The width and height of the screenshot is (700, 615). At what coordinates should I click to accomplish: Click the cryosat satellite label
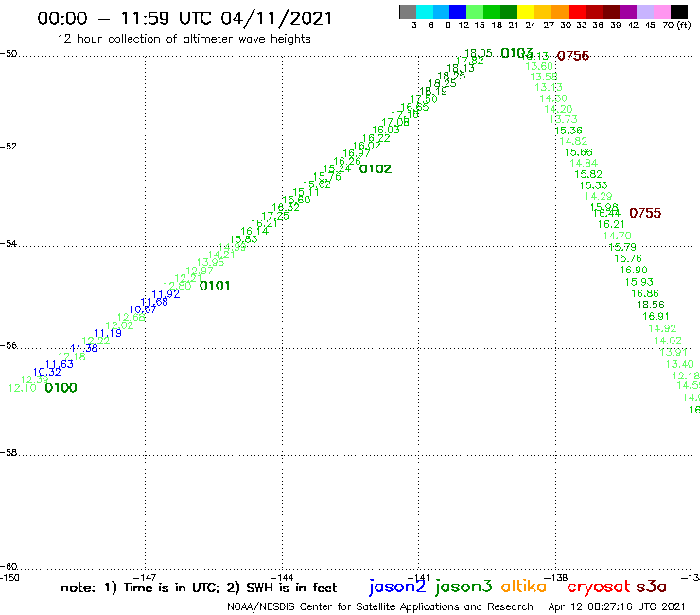599,587
